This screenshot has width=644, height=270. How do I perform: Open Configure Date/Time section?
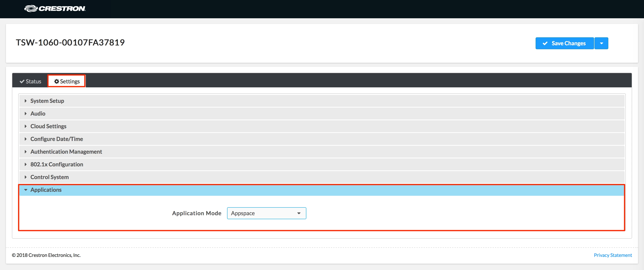pyautogui.click(x=56, y=139)
